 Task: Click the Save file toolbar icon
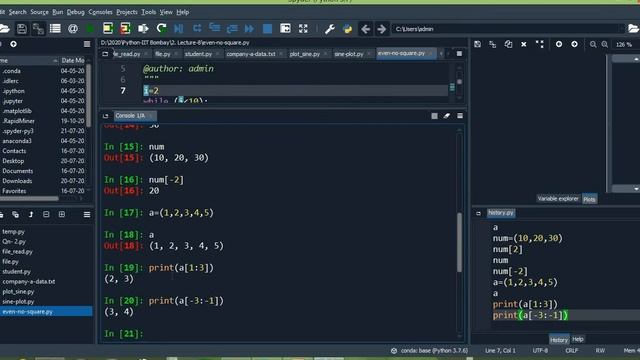[x=22, y=29]
